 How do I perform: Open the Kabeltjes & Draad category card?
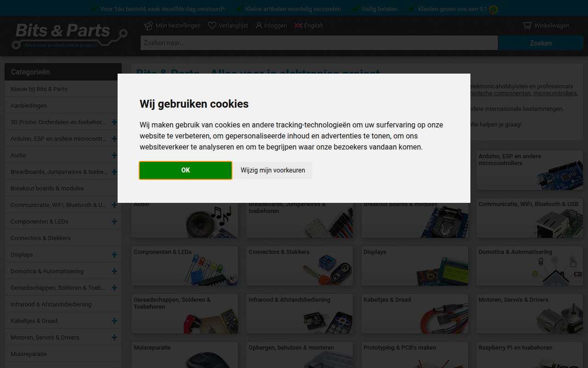tap(415, 314)
